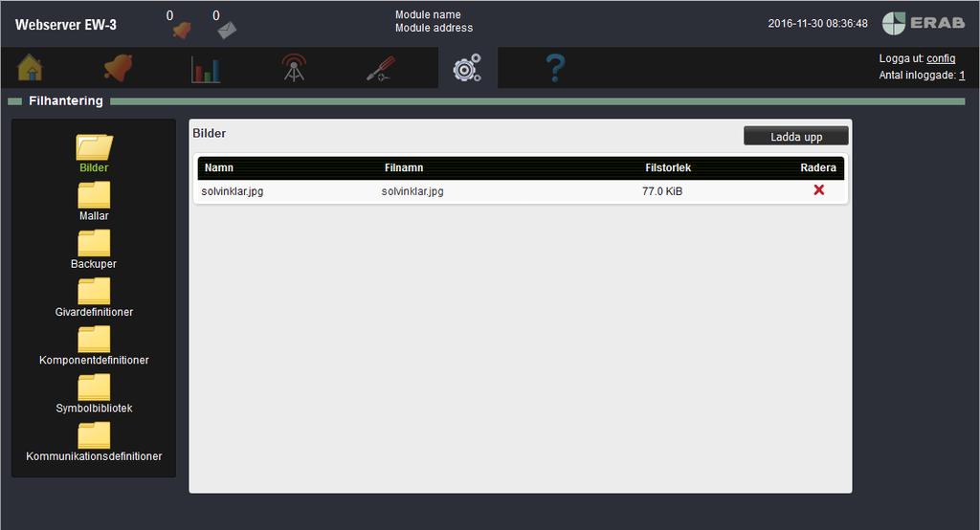Open the bar chart statistics icon
The image size is (980, 530).
tap(206, 69)
